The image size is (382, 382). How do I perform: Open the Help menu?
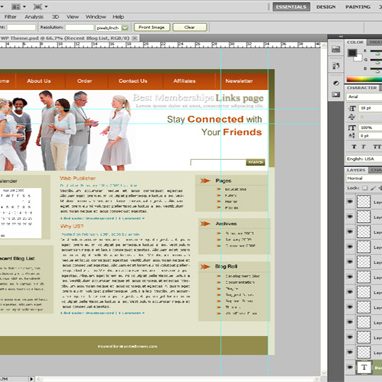click(118, 17)
